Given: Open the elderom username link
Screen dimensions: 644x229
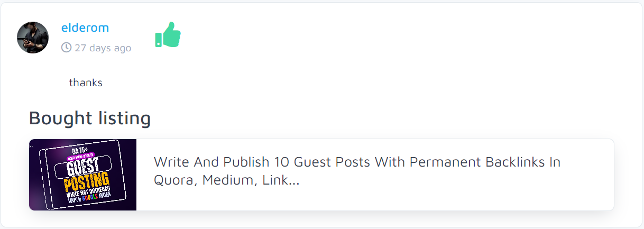Looking at the screenshot, I should (85, 28).
